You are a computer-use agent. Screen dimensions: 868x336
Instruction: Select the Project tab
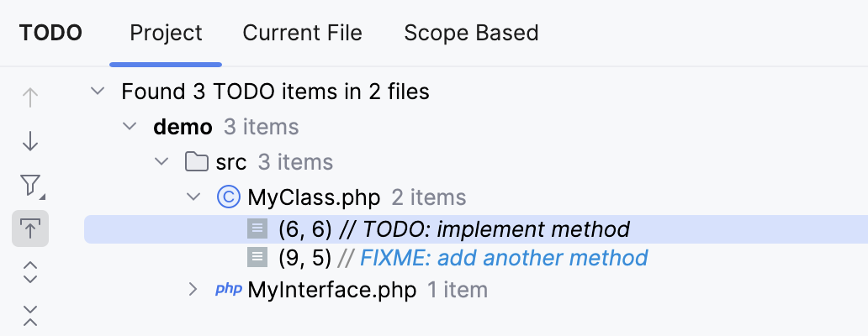point(166,33)
